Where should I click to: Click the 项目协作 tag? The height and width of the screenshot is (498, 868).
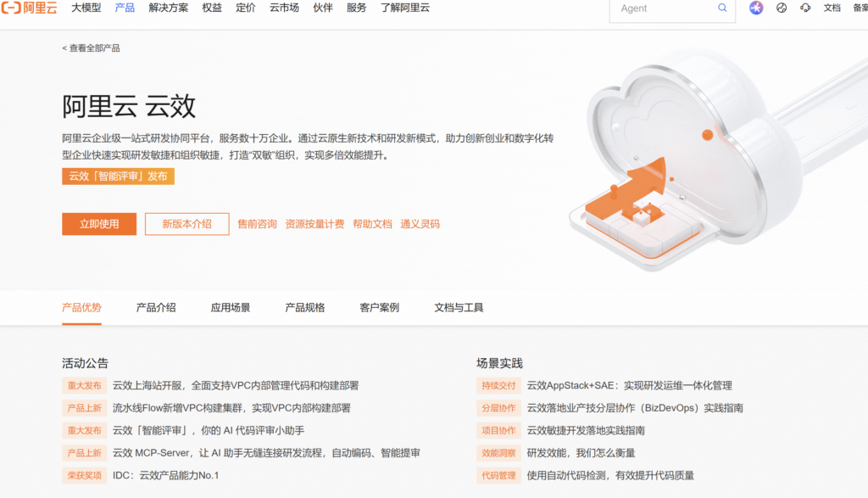point(498,430)
